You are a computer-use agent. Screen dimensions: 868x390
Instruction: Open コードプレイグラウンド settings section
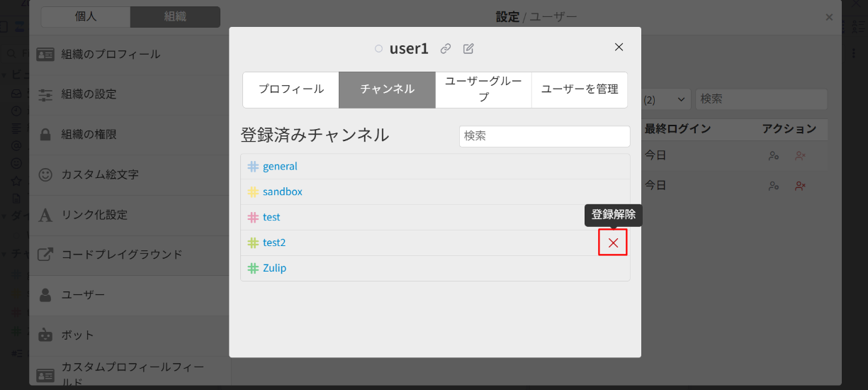click(x=129, y=255)
